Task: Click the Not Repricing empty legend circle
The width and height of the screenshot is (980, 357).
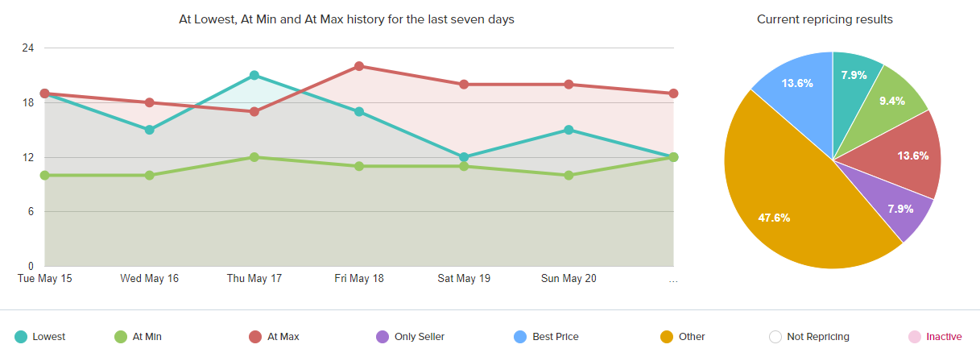Action: 775,337
